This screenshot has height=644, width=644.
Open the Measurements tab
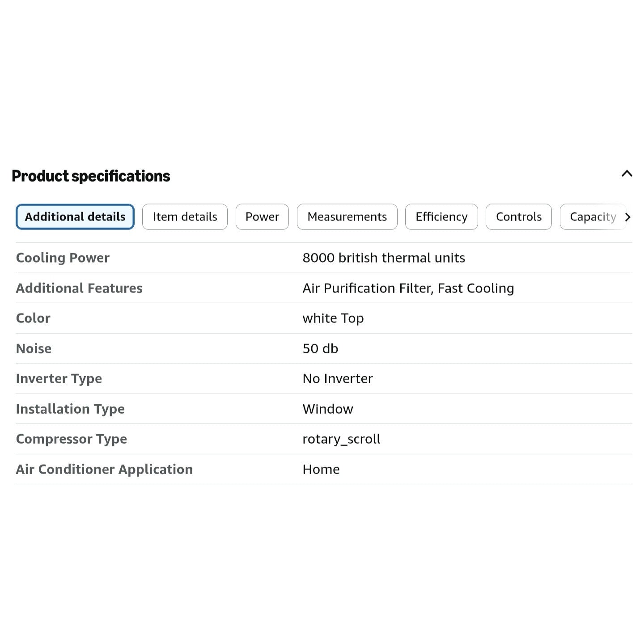click(x=347, y=217)
